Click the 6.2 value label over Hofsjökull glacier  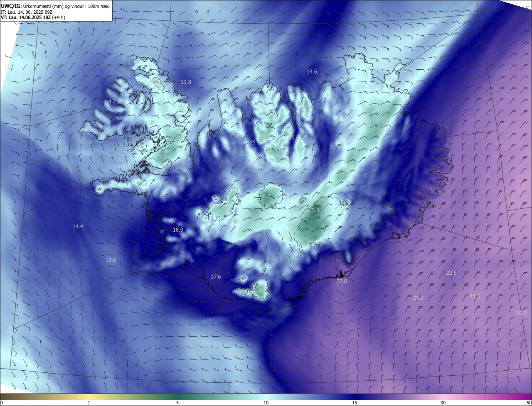tap(266, 196)
